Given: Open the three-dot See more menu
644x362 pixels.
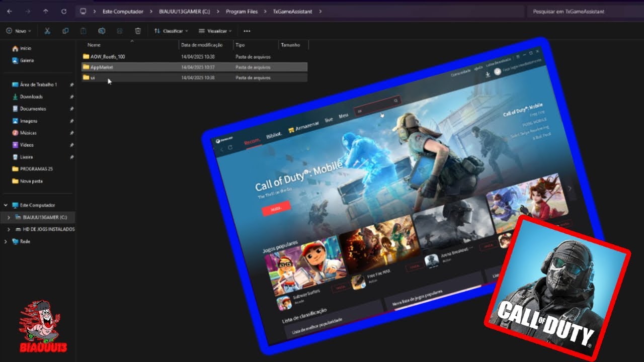Looking at the screenshot, I should [x=247, y=31].
